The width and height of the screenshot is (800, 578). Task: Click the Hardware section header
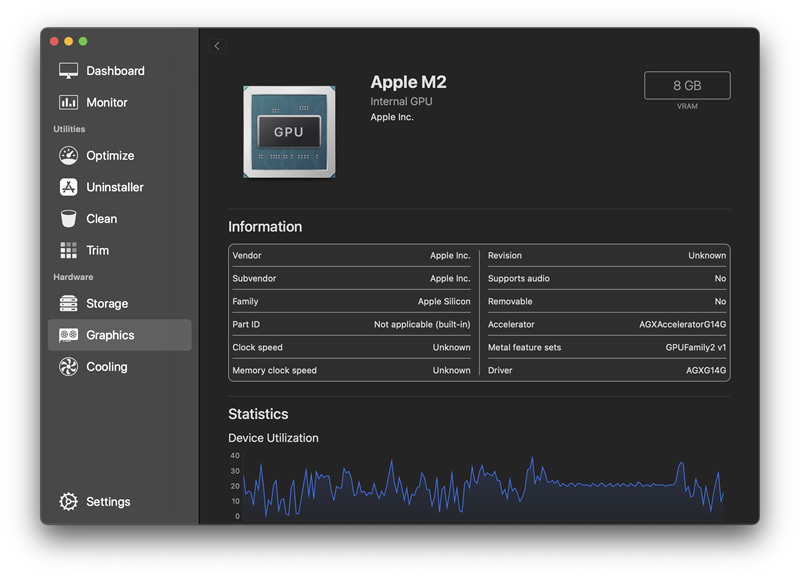click(x=73, y=277)
